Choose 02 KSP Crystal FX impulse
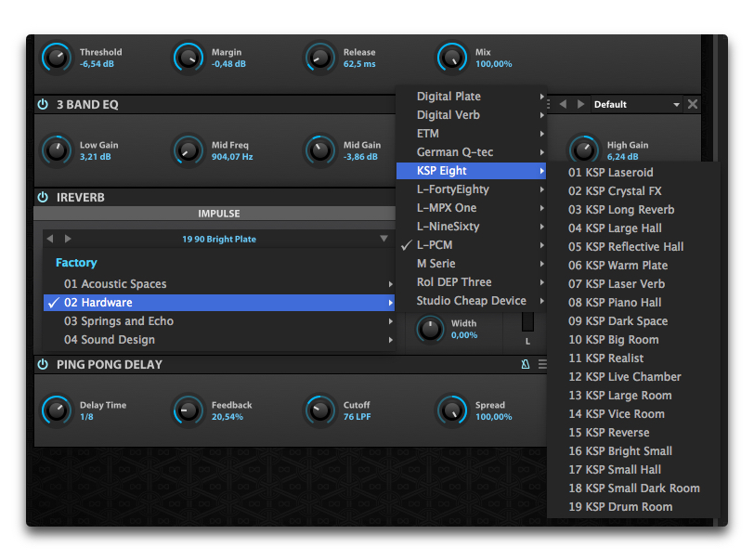Image resolution: width=754 pixels, height=560 pixels. click(x=634, y=191)
